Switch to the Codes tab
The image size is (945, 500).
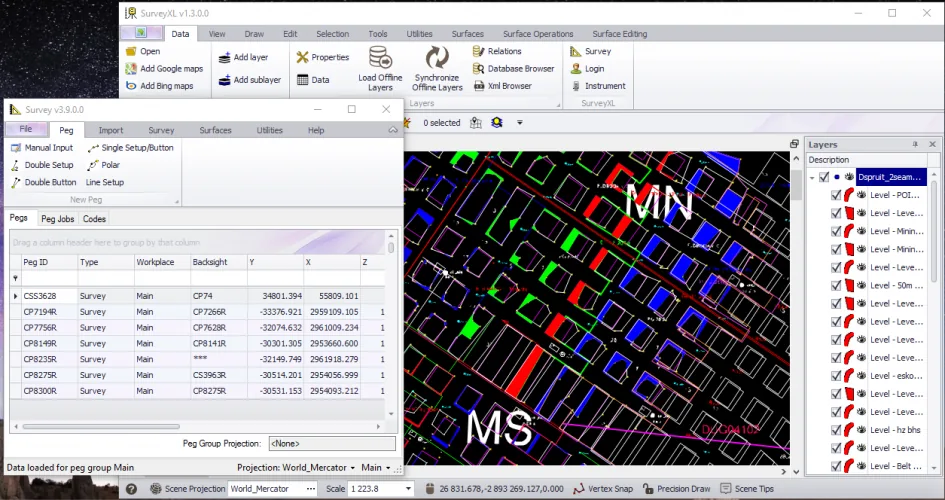[94, 219]
